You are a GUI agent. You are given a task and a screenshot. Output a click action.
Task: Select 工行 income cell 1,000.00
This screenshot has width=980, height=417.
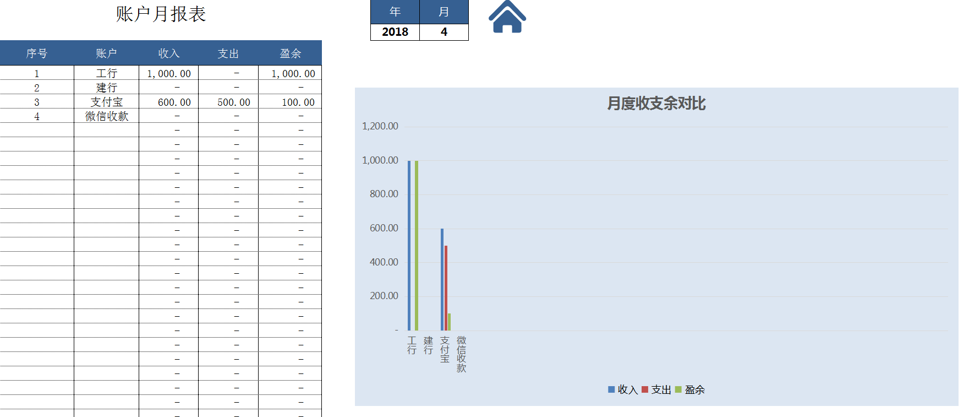pyautogui.click(x=169, y=73)
